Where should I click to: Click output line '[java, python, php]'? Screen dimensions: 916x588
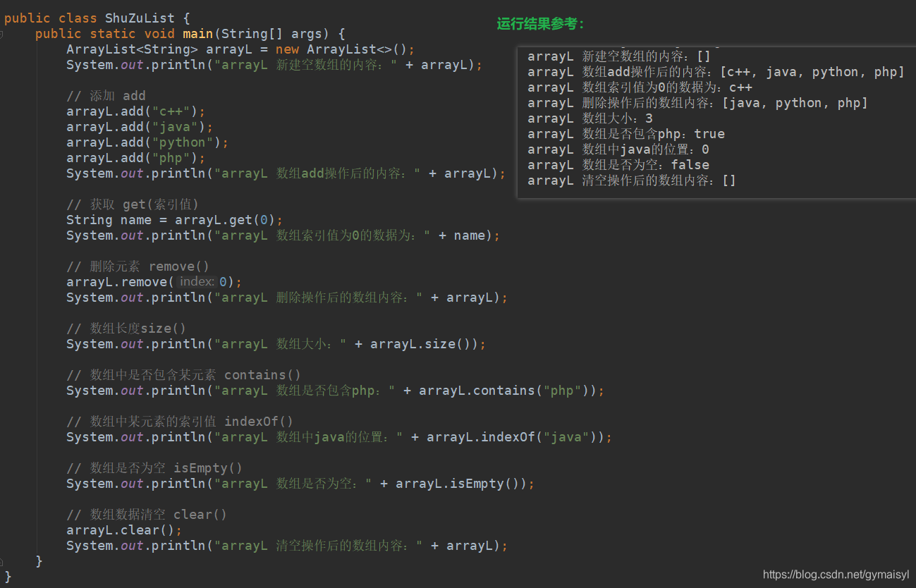tap(697, 103)
